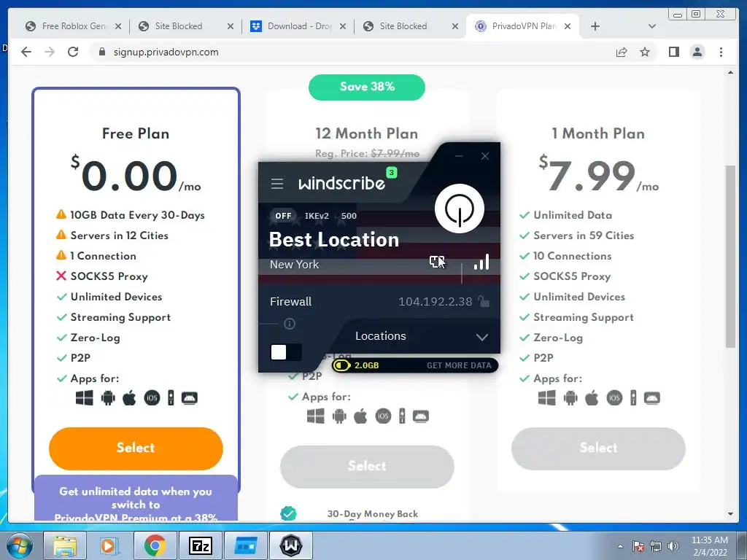Click the Chrome share page icon
Image resolution: width=747 pixels, height=560 pixels.
(x=622, y=52)
